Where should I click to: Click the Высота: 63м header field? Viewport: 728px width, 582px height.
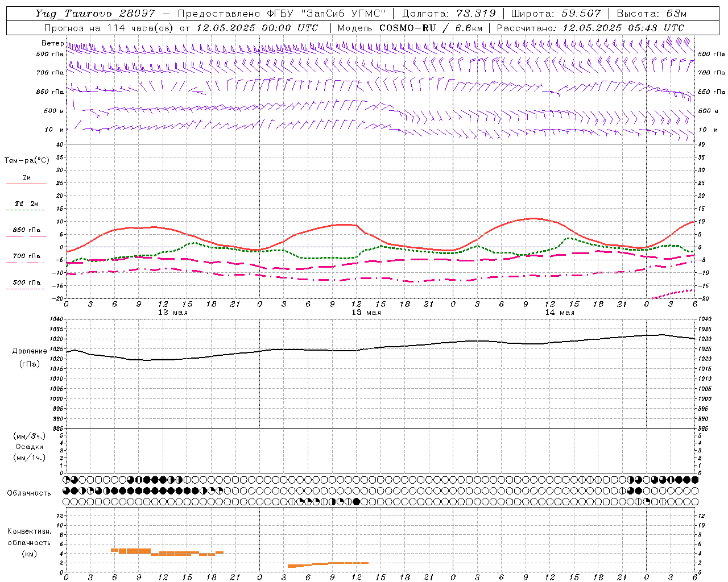click(651, 14)
